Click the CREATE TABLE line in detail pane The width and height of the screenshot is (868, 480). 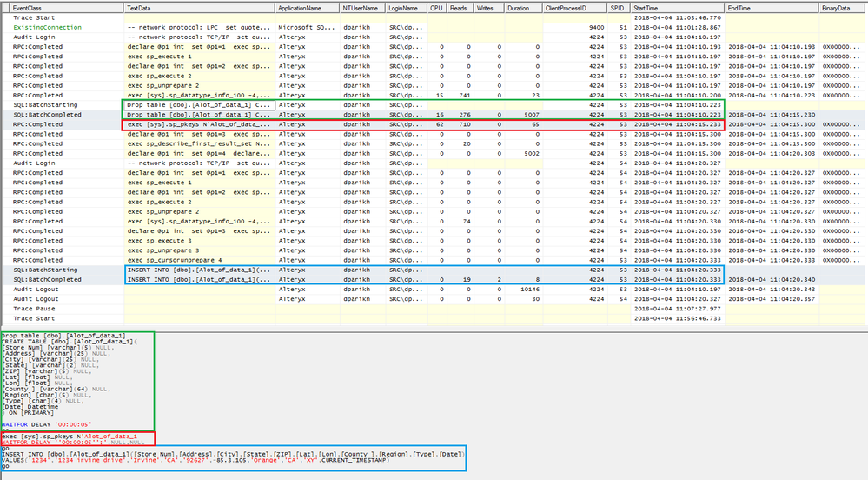70,342
